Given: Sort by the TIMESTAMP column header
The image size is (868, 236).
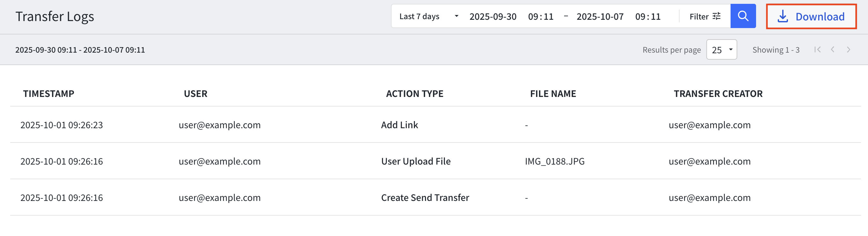Looking at the screenshot, I should (49, 93).
